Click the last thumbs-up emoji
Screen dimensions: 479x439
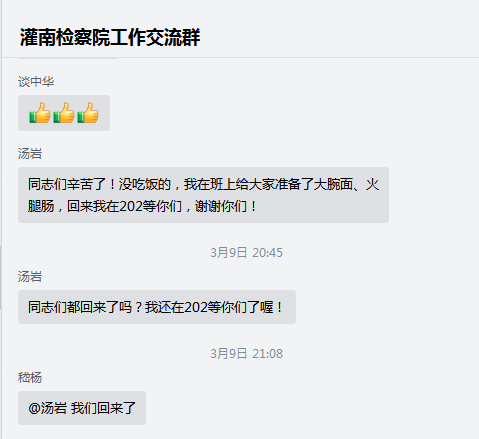tap(88, 113)
